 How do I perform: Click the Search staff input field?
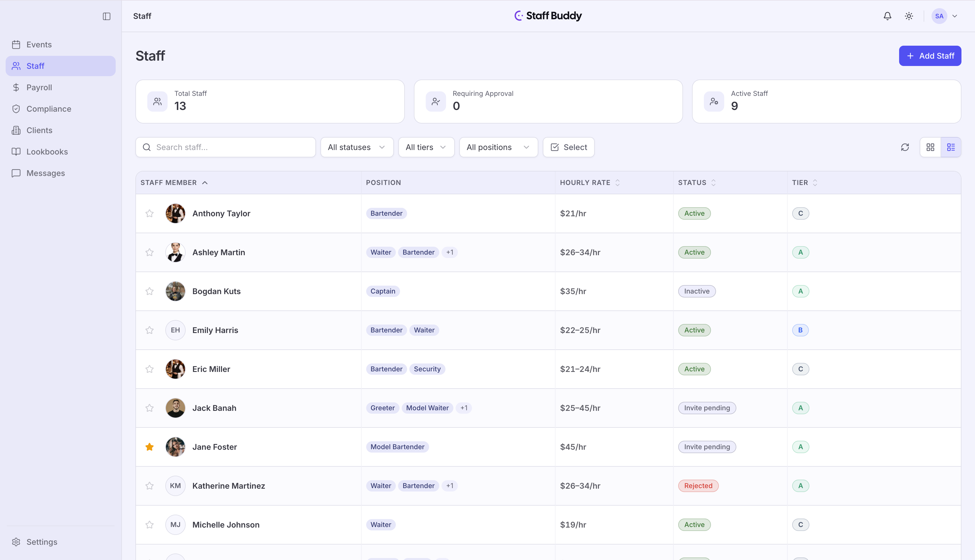(x=225, y=147)
